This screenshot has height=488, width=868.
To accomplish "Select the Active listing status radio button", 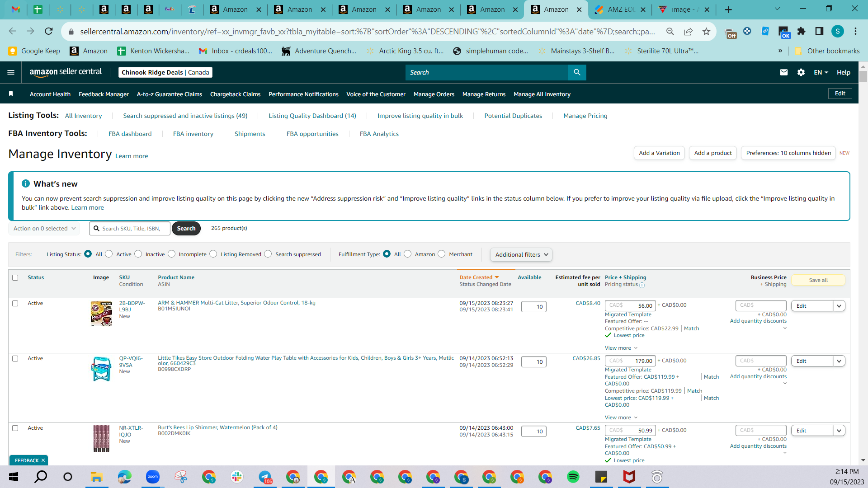I will [109, 254].
